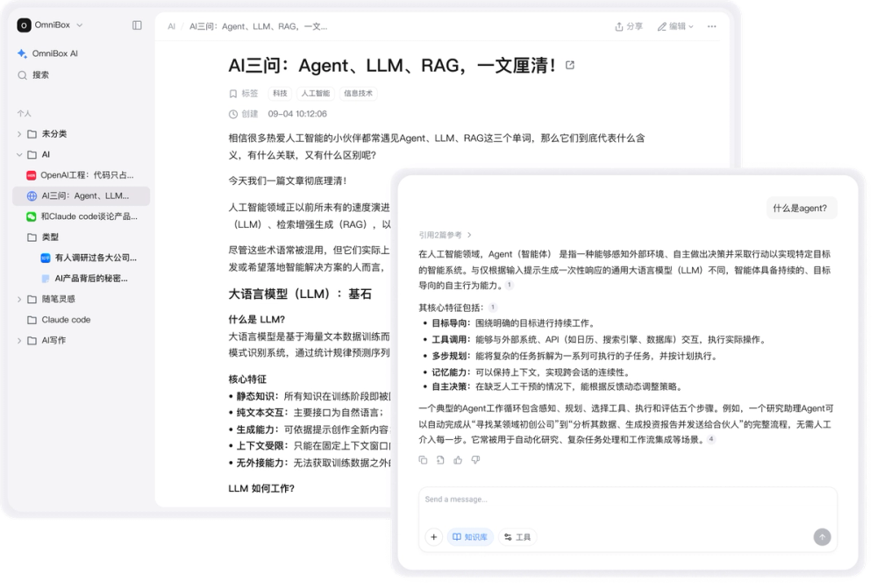Open the 和Claude code谈论产品 item
The width and height of the screenshot is (877, 588).
(82, 216)
